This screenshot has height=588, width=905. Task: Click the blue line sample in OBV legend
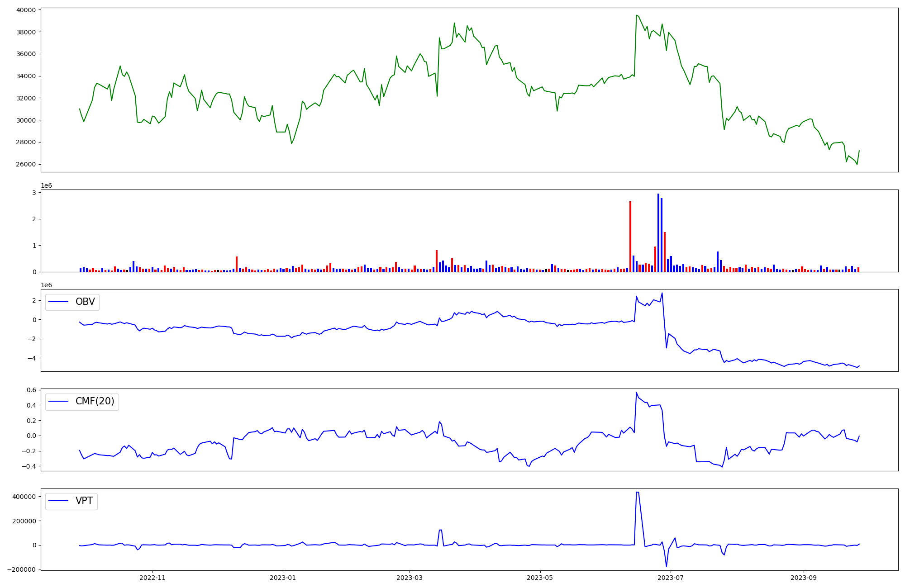tap(58, 302)
